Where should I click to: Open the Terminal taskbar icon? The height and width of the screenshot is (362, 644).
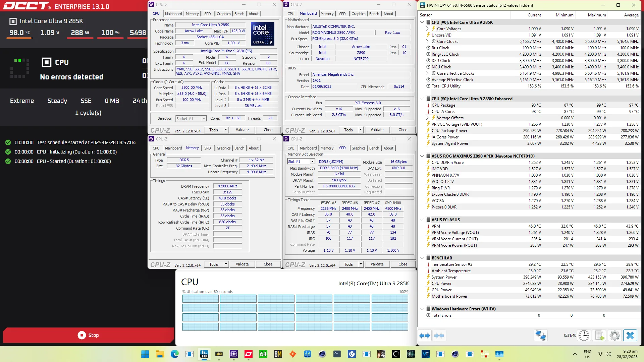337,354
